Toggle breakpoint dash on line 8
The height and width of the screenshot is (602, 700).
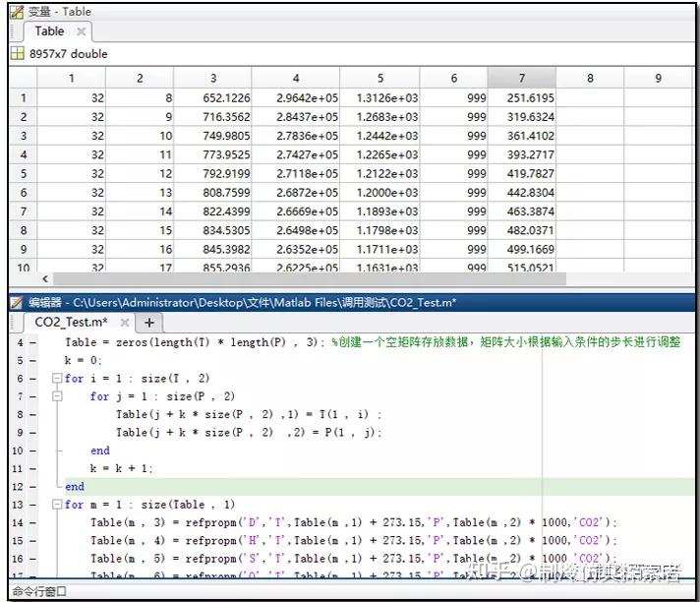coord(32,415)
